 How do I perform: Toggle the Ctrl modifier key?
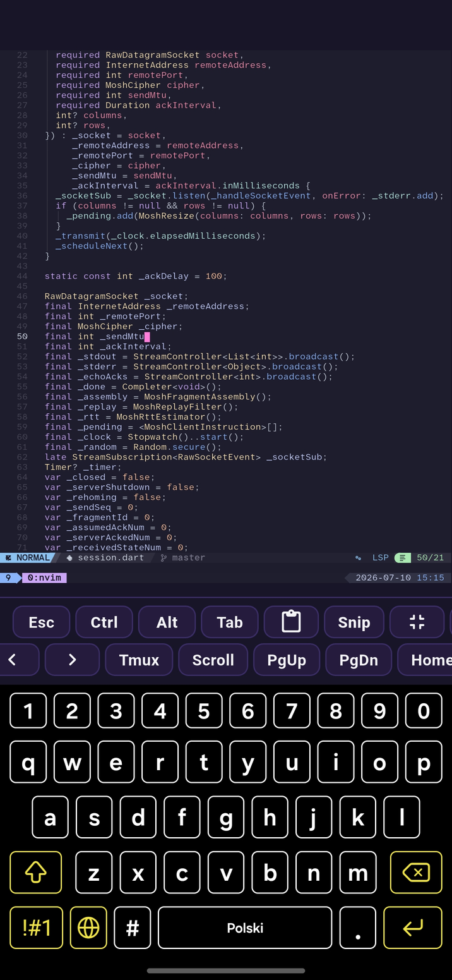click(x=104, y=622)
